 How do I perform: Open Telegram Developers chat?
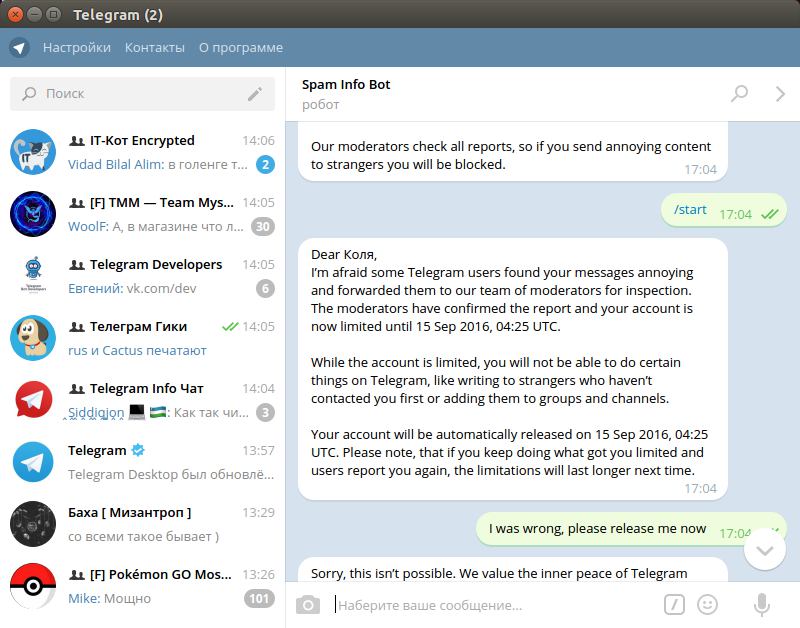(142, 276)
